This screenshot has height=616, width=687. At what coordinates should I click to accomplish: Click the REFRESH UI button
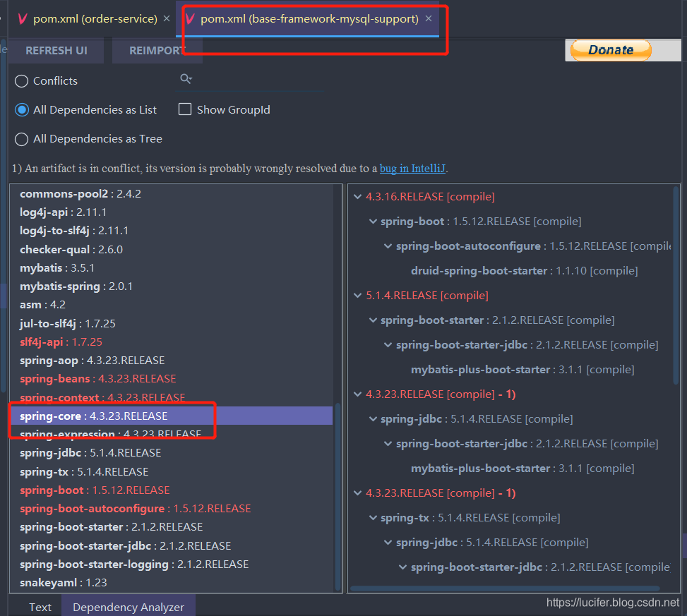[x=56, y=50]
